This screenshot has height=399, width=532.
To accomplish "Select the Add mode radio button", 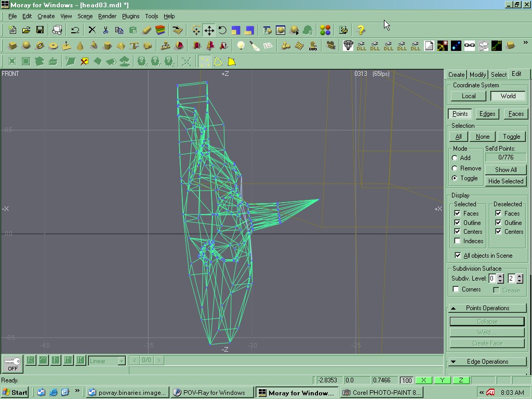I will (455, 158).
